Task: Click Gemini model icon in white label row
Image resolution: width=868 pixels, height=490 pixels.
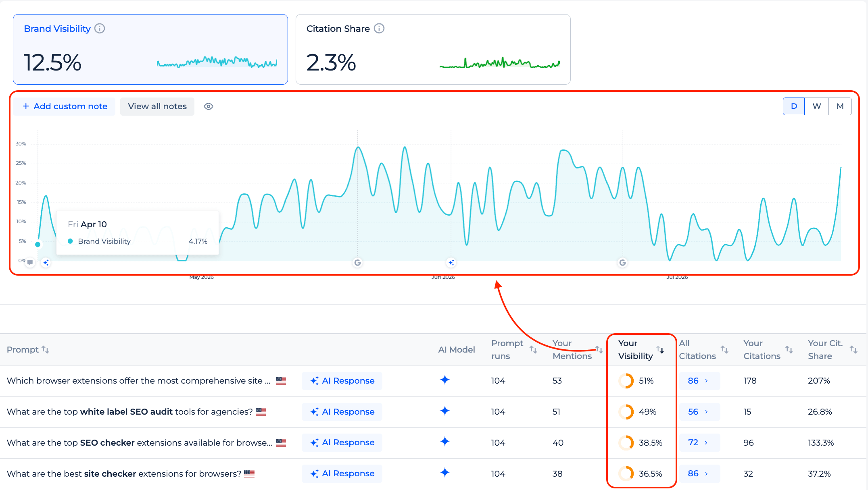Action: tap(445, 411)
